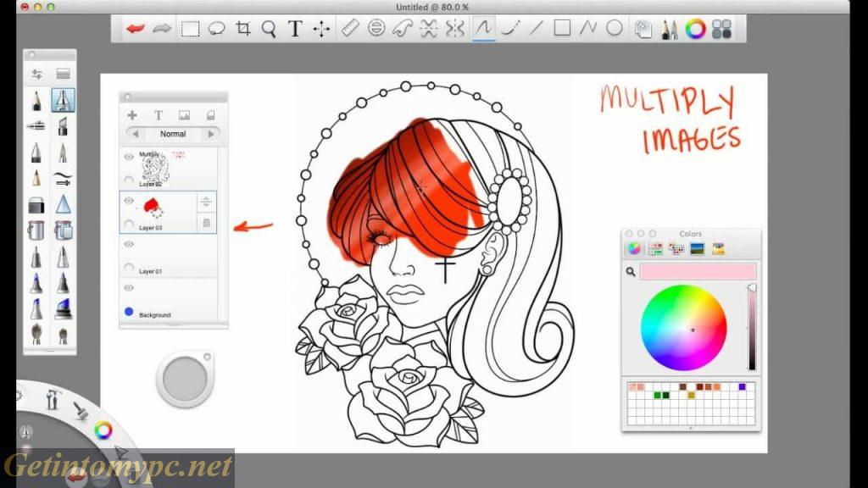Click Layer 03 opacity up/down arrows
Image resolution: width=868 pixels, height=488 pixels.
click(206, 202)
